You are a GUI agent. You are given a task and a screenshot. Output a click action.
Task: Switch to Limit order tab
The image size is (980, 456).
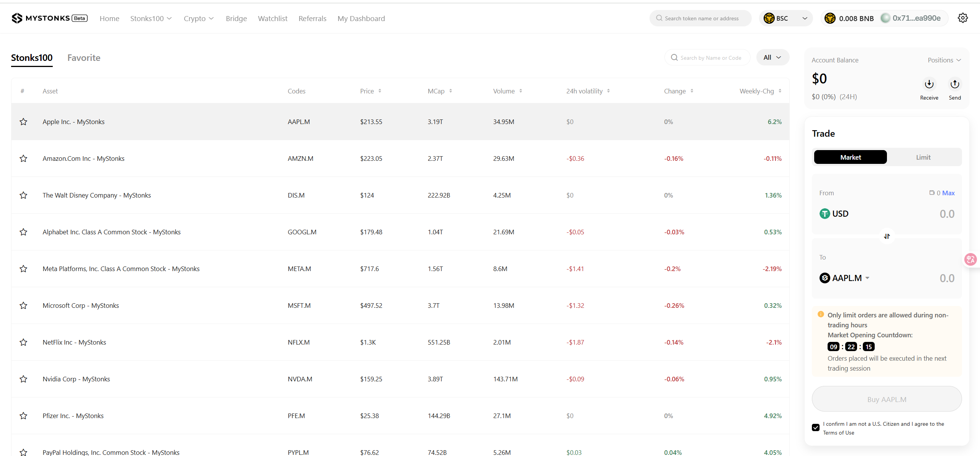tap(923, 157)
